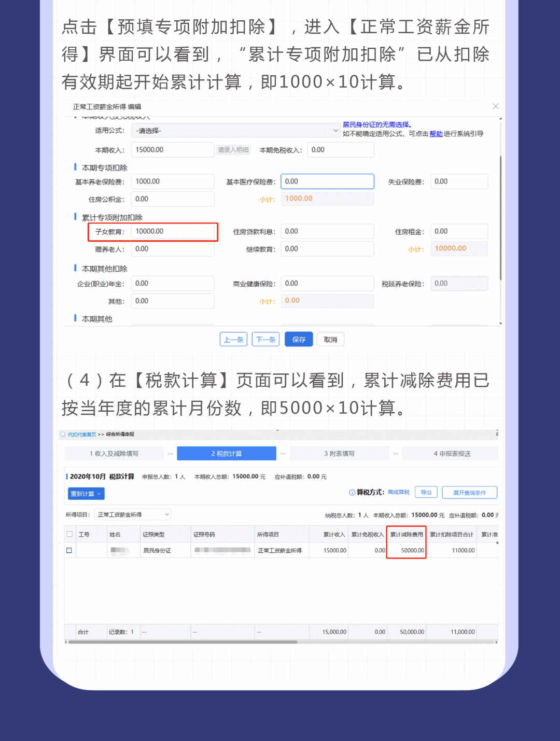
Task: Tick the header select-all checkbox
Action: [69, 534]
